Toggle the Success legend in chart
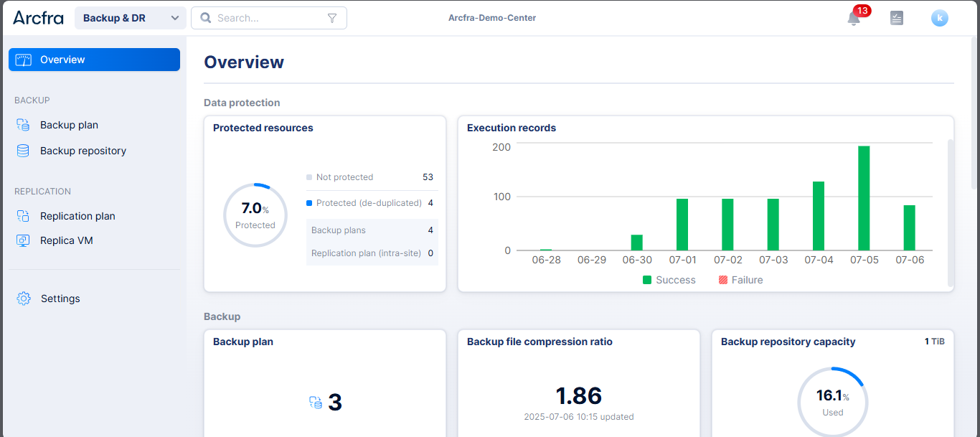 [x=669, y=280]
